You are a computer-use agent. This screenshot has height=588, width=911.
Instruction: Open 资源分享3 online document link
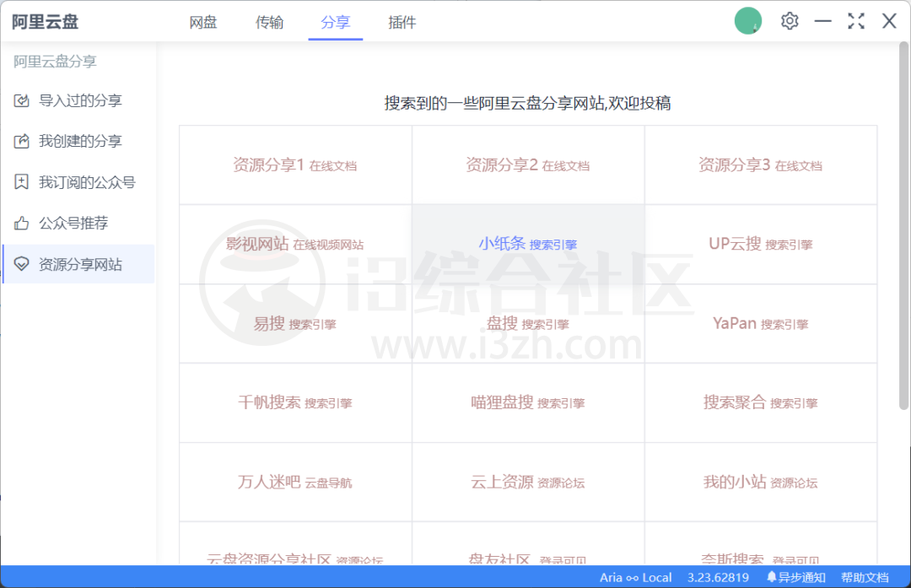(760, 165)
